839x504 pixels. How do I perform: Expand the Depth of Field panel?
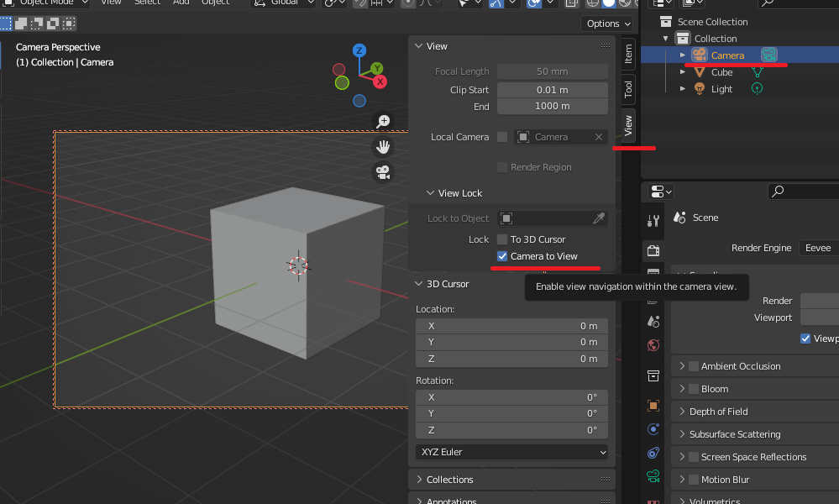click(682, 412)
